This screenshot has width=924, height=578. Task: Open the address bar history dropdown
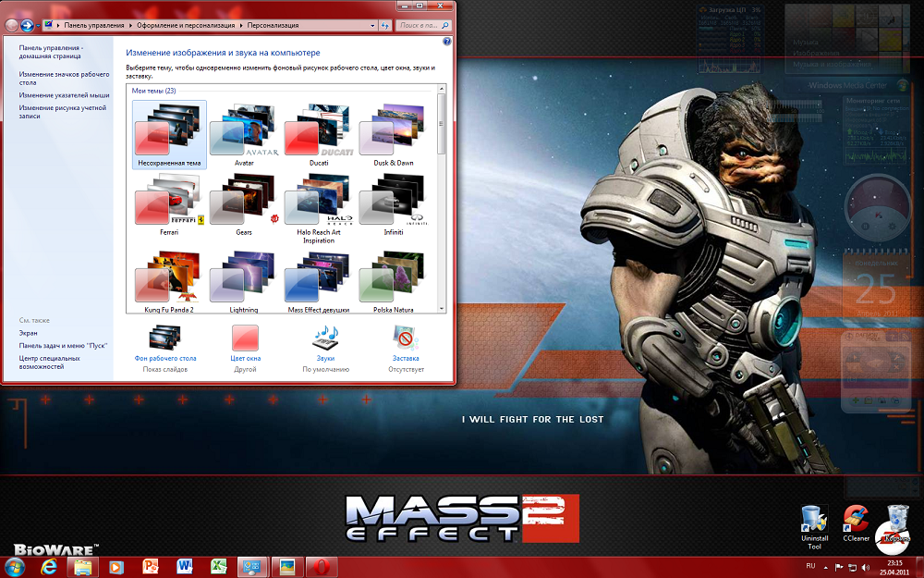tap(372, 25)
